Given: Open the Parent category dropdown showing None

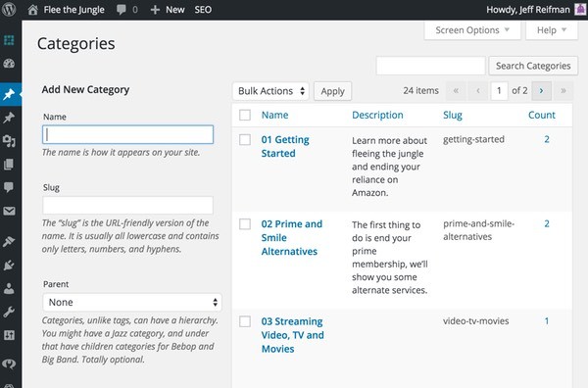Looking at the screenshot, I should click(x=132, y=302).
